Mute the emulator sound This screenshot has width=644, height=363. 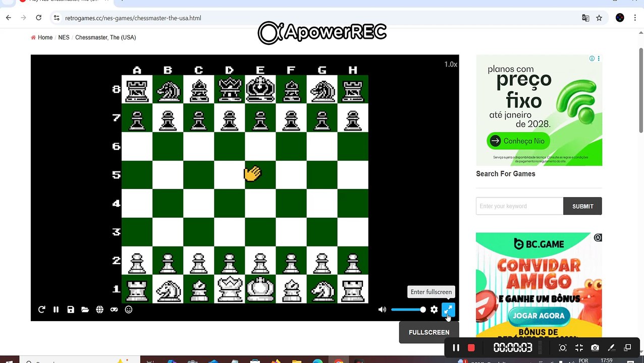point(382,310)
